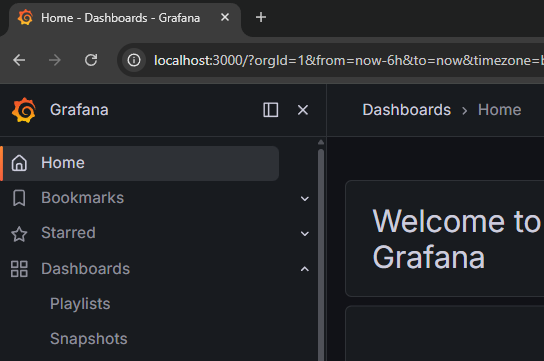This screenshot has height=361, width=544.
Task: Expand the Bookmarks section chevron
Action: click(x=305, y=198)
